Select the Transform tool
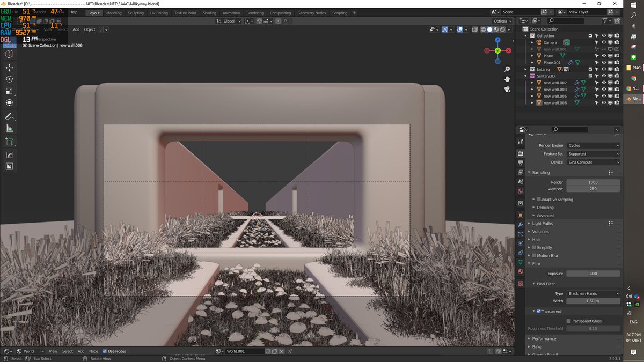Viewport: 644px width, 362px height. (x=9, y=103)
